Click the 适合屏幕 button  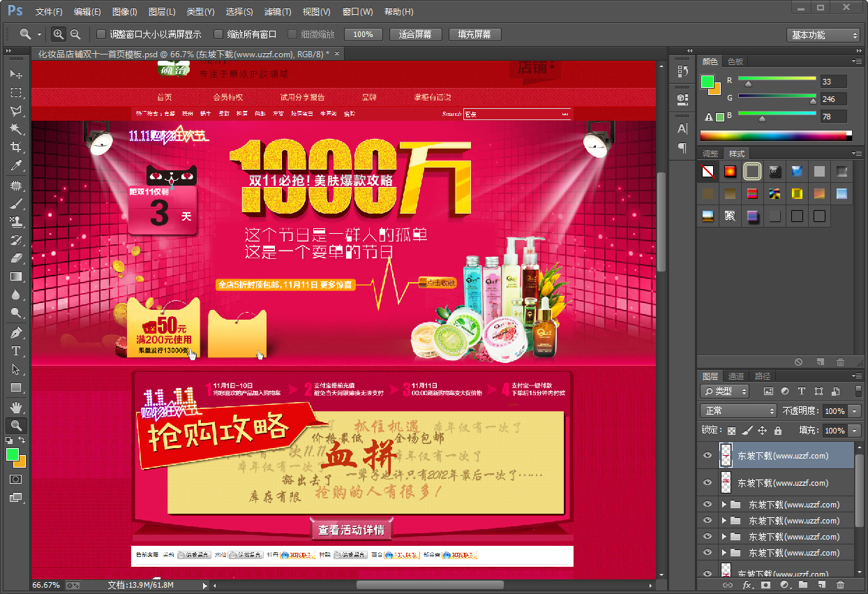click(415, 34)
